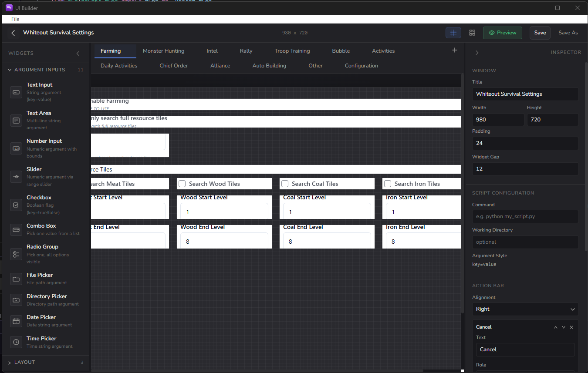Edit the Padding field showing 24
588x373 pixels.
525,143
